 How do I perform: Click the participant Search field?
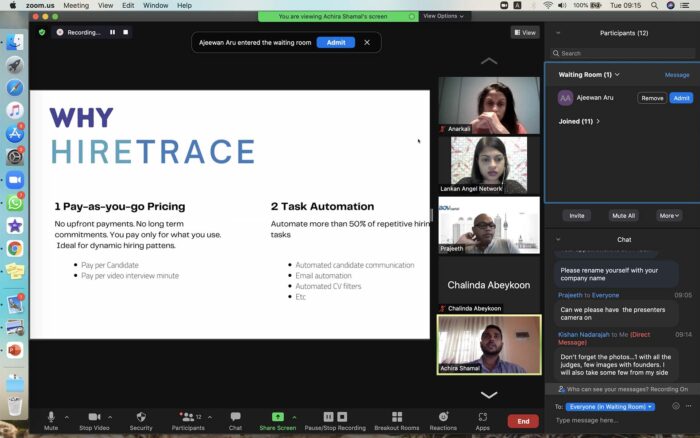pyautogui.click(x=620, y=53)
